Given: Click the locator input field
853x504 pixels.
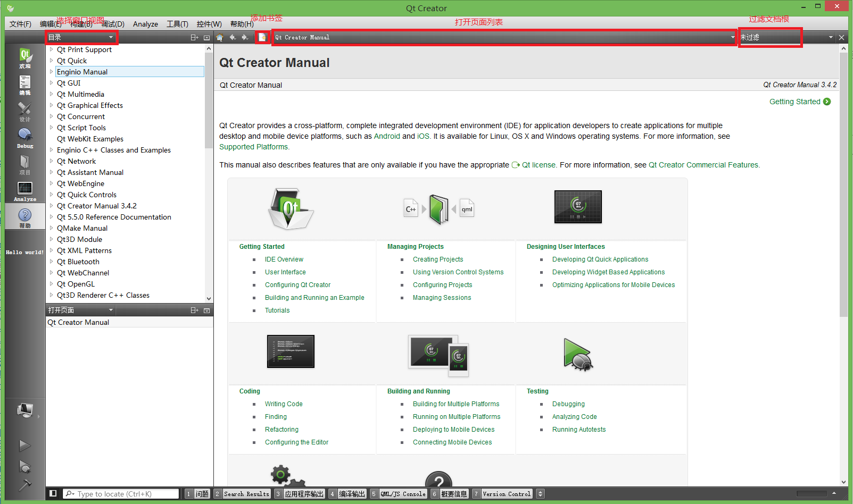Looking at the screenshot, I should pyautogui.click(x=121, y=494).
